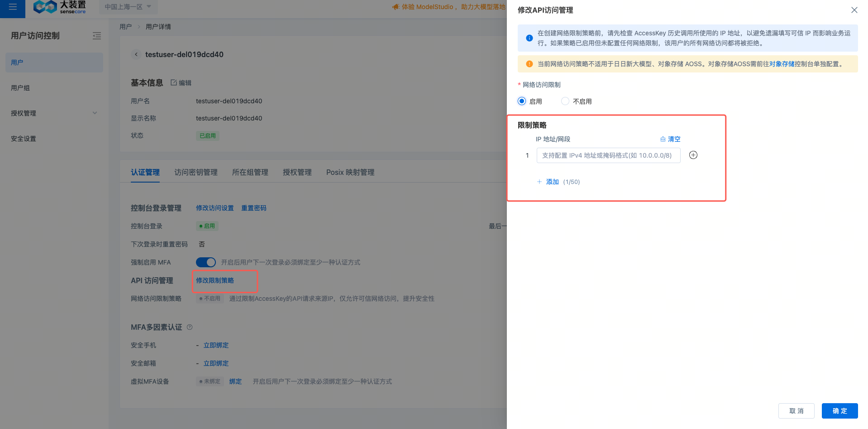The height and width of the screenshot is (429, 868).
Task: Click the orange warning icon in alert
Action: [529, 64]
